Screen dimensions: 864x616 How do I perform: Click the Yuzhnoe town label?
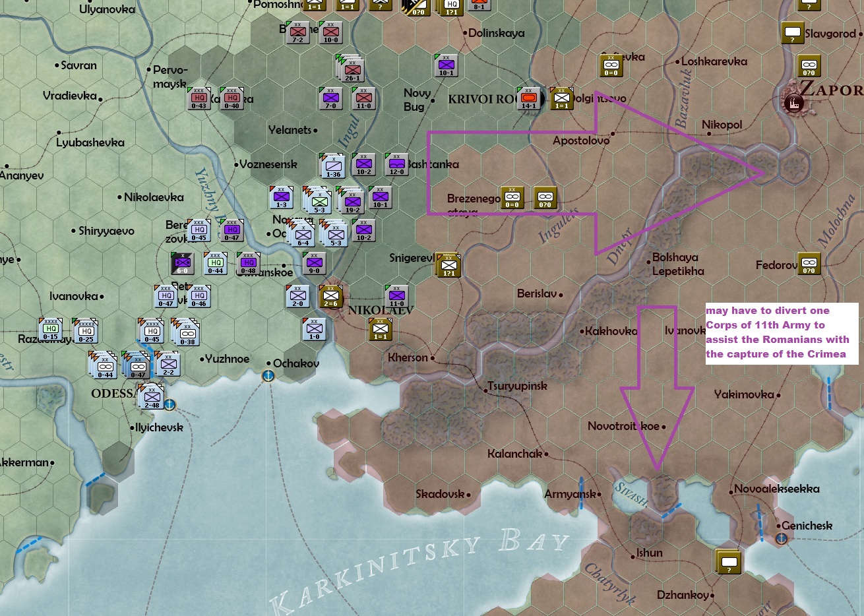(227, 359)
